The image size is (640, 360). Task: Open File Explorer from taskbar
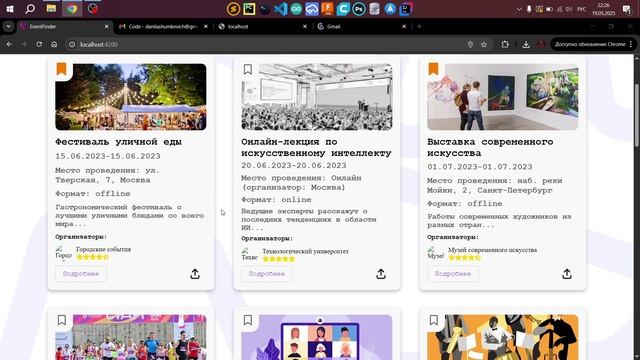pos(51,9)
